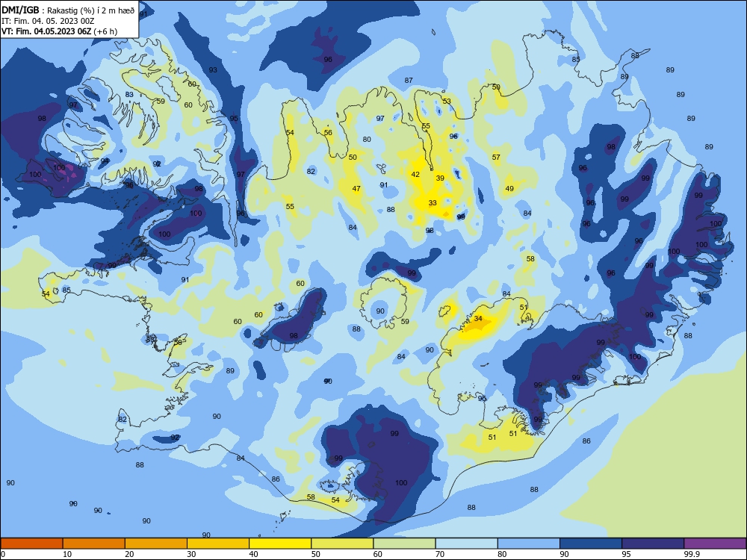Screen dimensions: 747x560
Task: Click the humidity value '53' on the map
Action: (447, 101)
